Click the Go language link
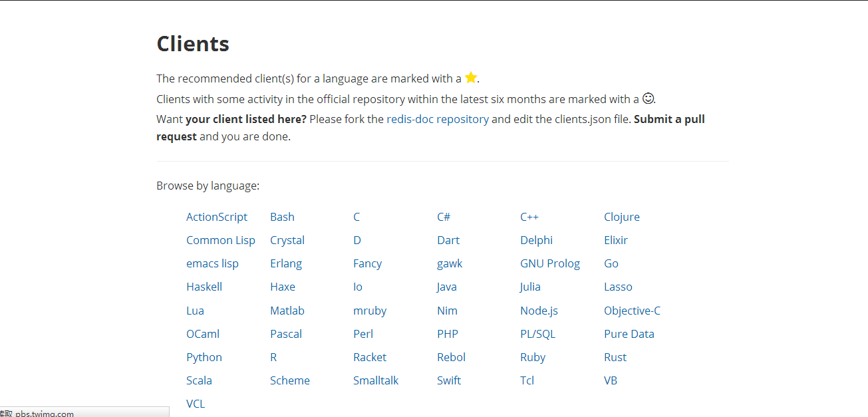The image size is (868, 417). point(611,263)
